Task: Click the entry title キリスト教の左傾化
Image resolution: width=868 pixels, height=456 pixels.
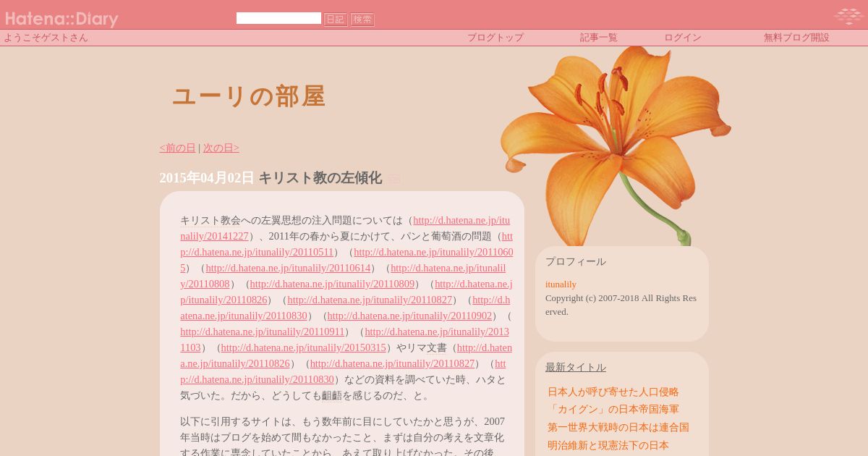Action: 320,177
